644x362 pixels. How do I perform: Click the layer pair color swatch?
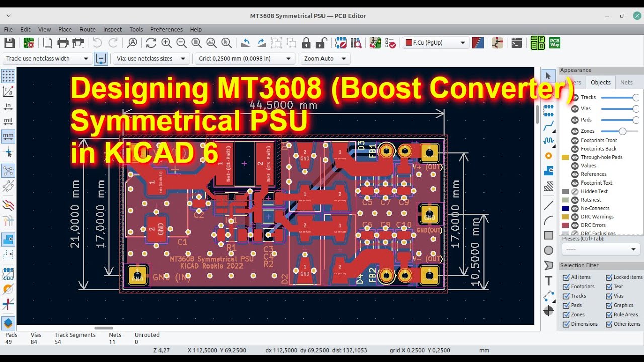pyautogui.click(x=478, y=43)
